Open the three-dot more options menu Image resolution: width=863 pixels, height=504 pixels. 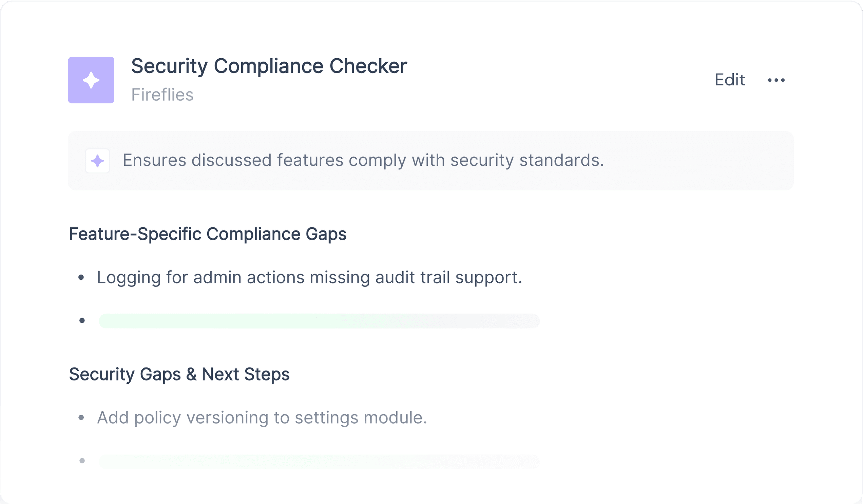(x=776, y=80)
